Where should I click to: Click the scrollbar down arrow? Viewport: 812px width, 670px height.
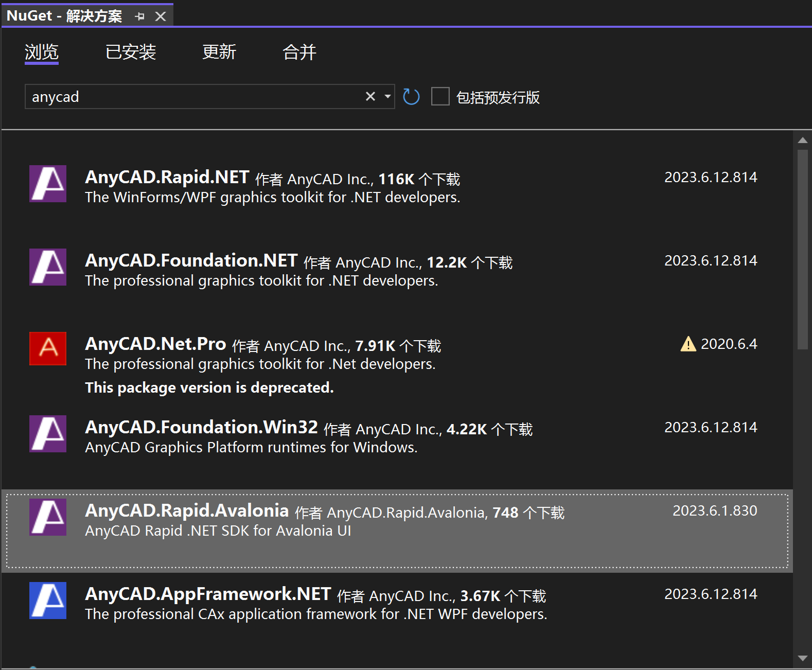click(802, 658)
